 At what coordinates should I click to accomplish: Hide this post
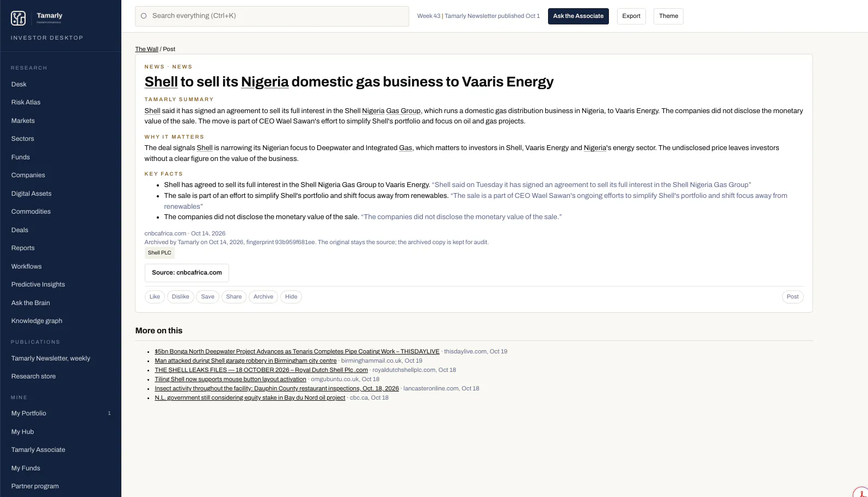[x=291, y=297]
